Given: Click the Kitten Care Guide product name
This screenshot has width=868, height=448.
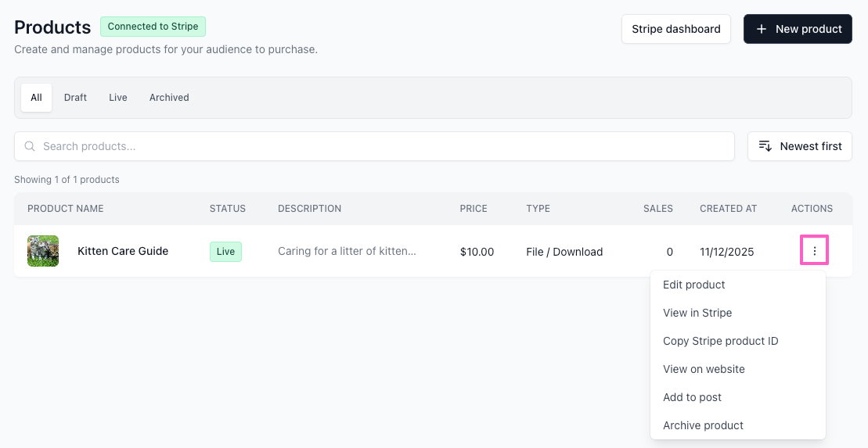Looking at the screenshot, I should (x=123, y=251).
